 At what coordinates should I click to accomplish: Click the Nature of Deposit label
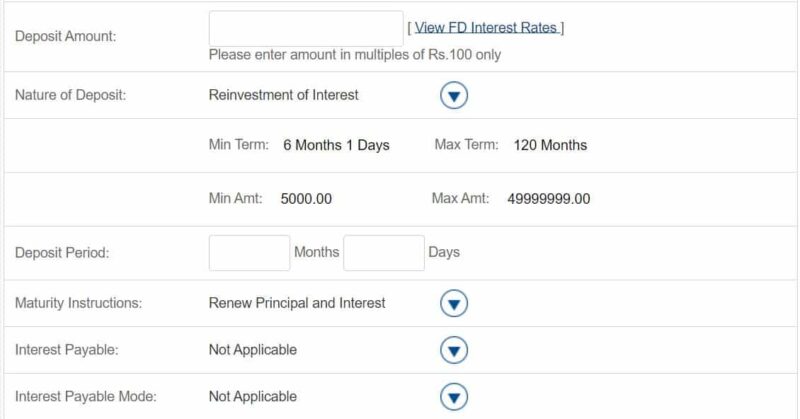point(70,95)
